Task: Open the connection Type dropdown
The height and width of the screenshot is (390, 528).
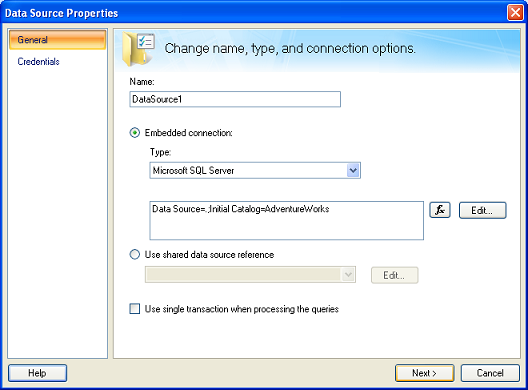Action: (255, 170)
